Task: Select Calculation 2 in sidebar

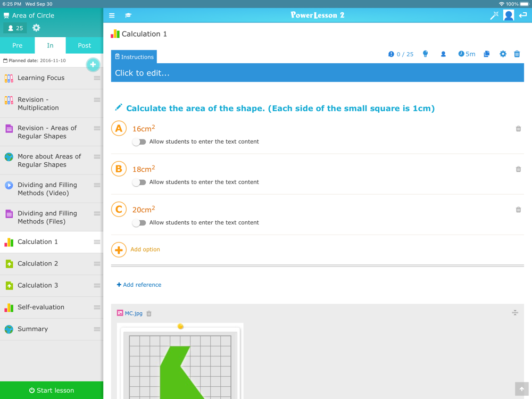Action: (52, 264)
